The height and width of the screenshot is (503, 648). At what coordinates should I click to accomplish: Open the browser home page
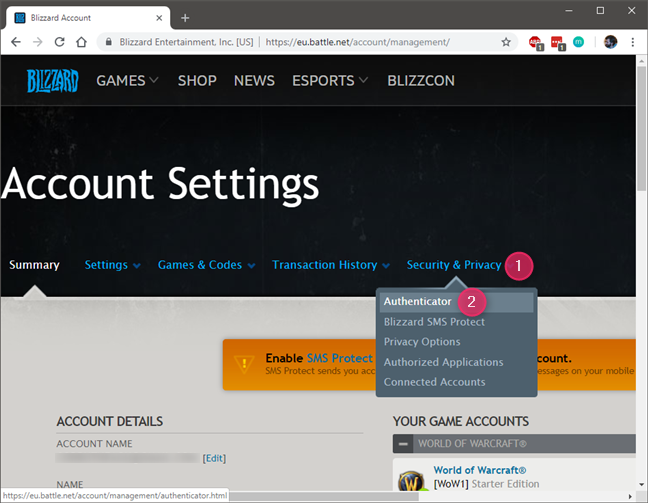[x=81, y=42]
